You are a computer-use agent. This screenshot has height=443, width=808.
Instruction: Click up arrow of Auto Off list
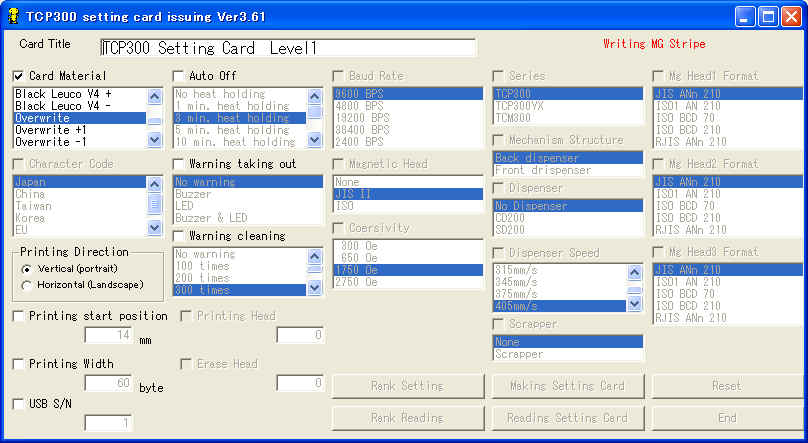click(x=314, y=96)
